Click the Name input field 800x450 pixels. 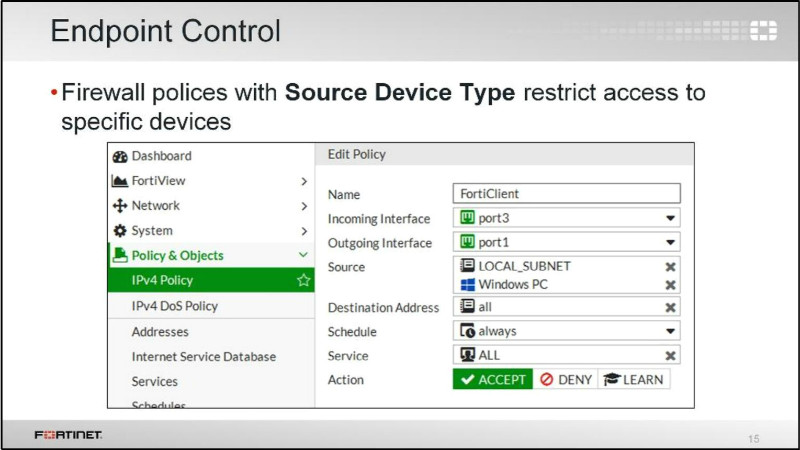click(x=566, y=193)
